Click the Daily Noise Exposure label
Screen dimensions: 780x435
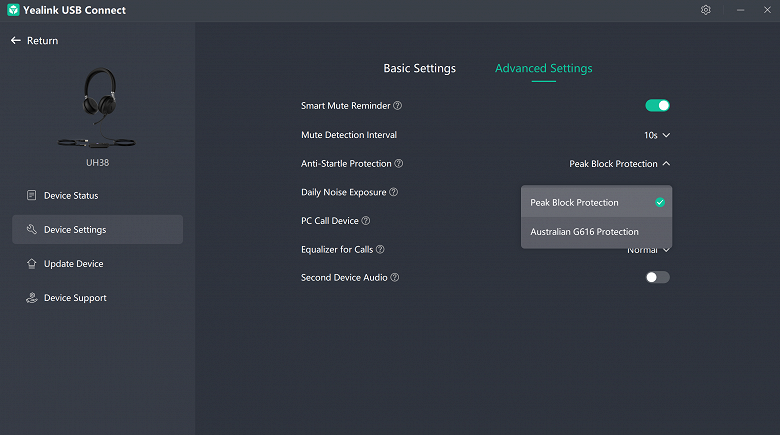click(x=343, y=192)
